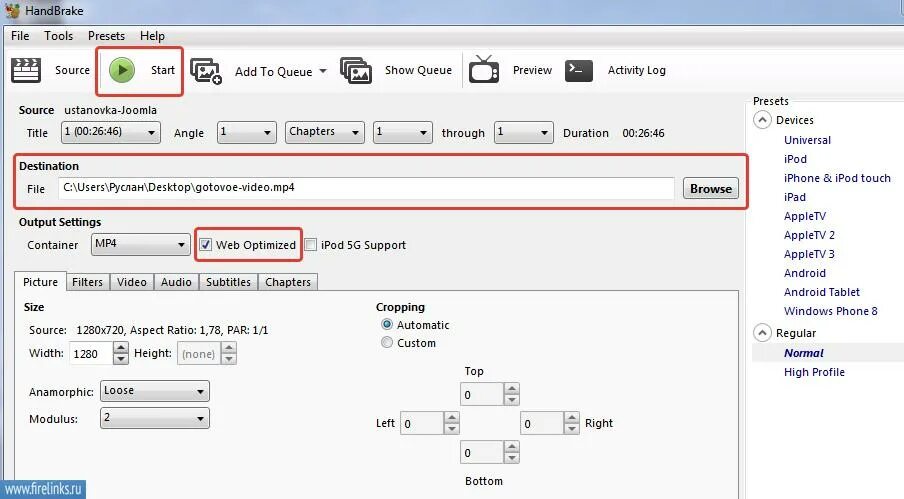
Task: Switch to the Picture tab
Action: coord(40,282)
